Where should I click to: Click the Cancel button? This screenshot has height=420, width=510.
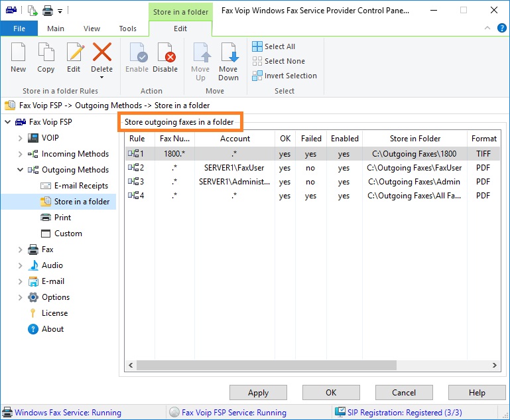pos(404,393)
